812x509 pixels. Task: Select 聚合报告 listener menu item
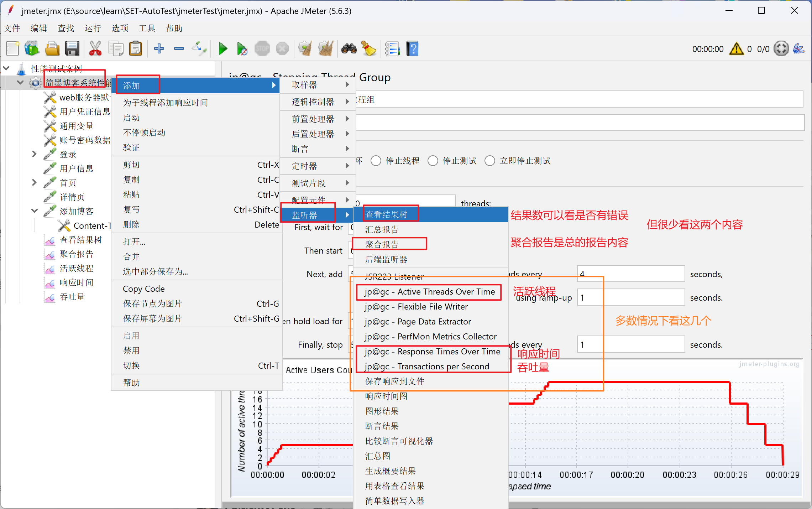point(431,244)
